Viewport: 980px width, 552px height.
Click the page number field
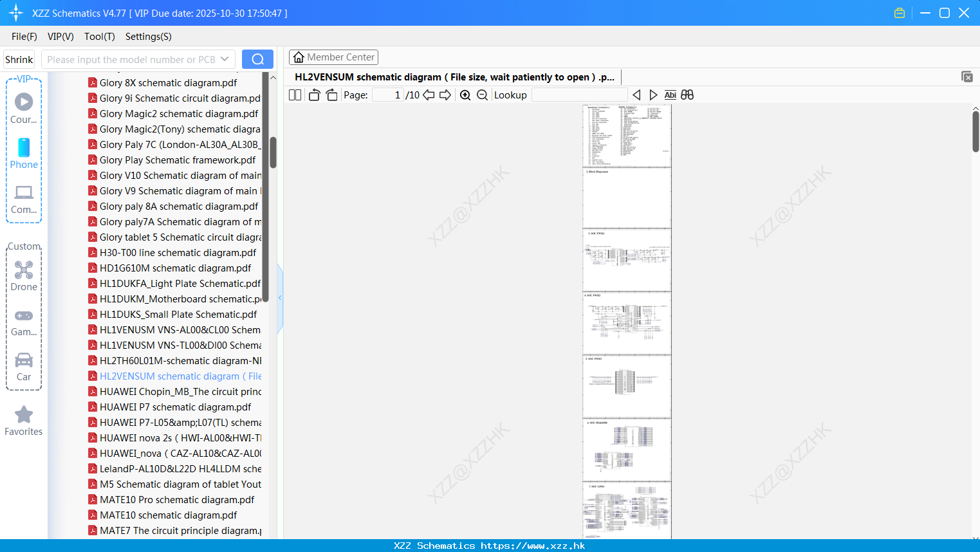tap(387, 95)
